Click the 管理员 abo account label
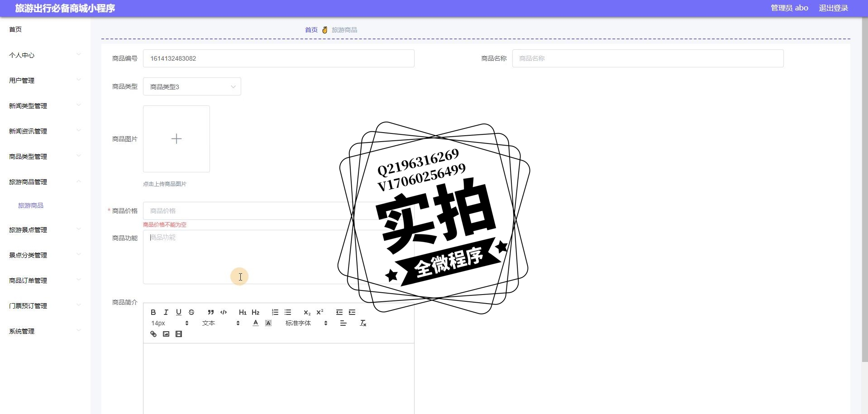The height and width of the screenshot is (414, 868). [789, 8]
